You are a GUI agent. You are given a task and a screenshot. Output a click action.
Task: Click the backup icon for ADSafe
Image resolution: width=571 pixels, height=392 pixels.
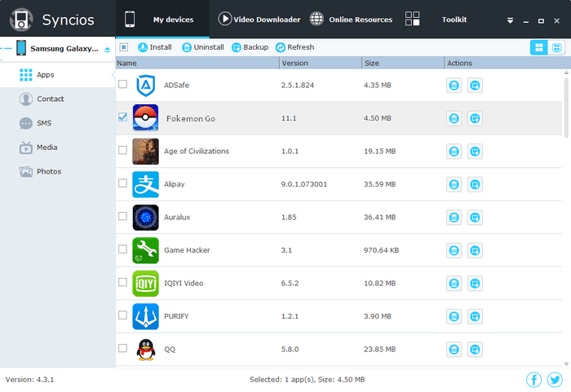pos(475,86)
